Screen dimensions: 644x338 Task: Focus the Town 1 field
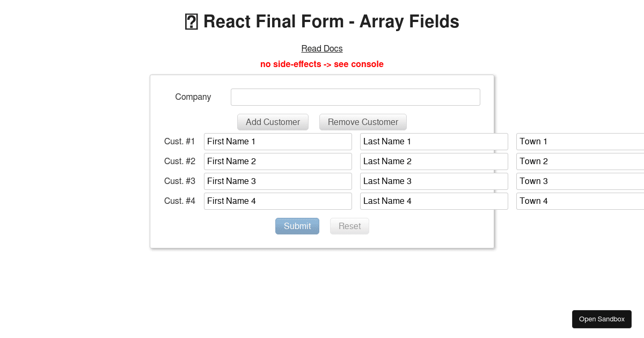[580, 142]
